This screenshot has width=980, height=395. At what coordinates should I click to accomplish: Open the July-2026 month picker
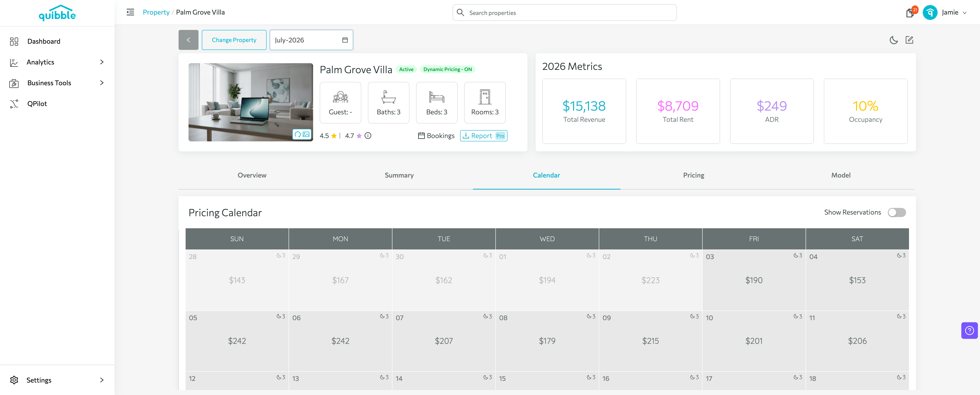pos(311,40)
